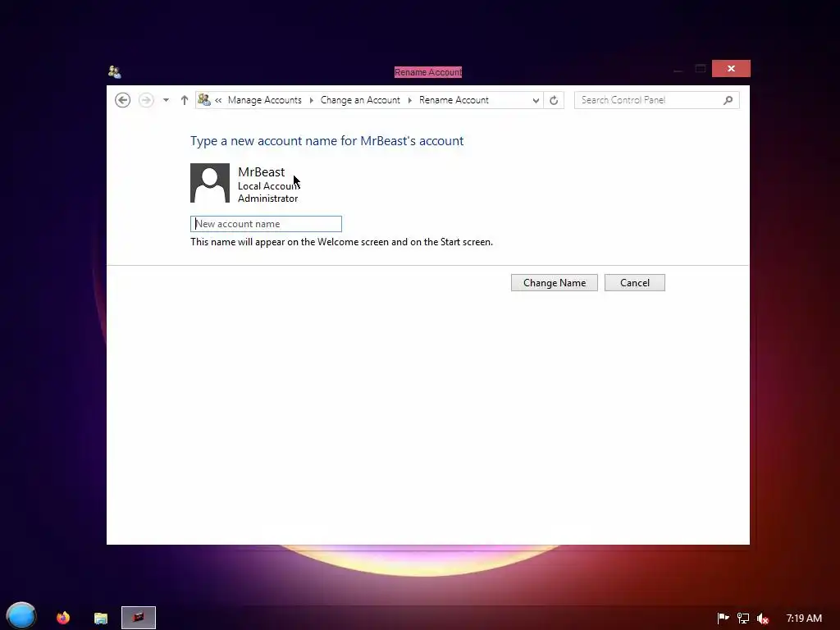Navigate to Manage Accounts breadcrumb
This screenshot has width=840, height=630.
pos(265,100)
